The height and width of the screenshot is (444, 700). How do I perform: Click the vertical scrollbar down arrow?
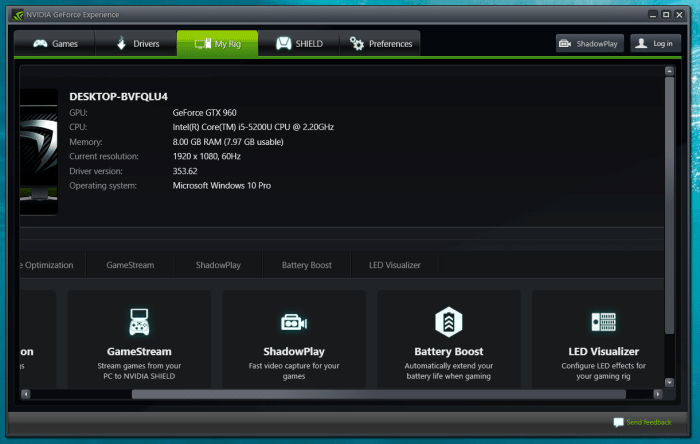click(669, 382)
